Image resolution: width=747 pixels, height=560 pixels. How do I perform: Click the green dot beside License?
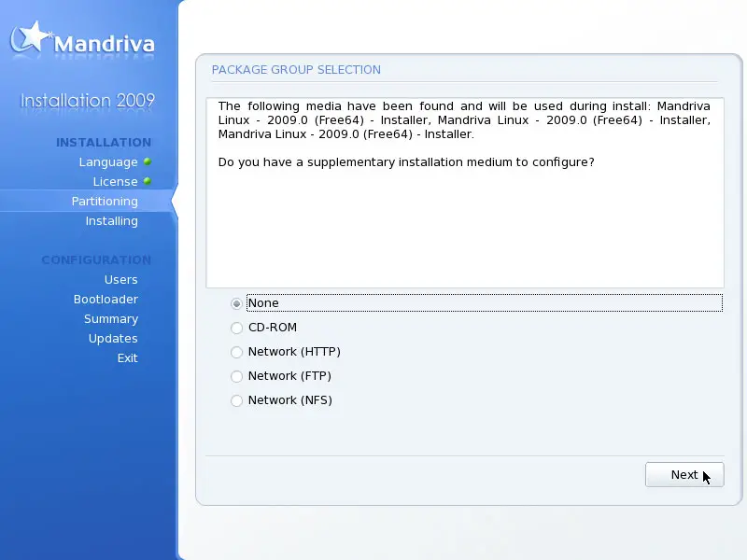(148, 181)
